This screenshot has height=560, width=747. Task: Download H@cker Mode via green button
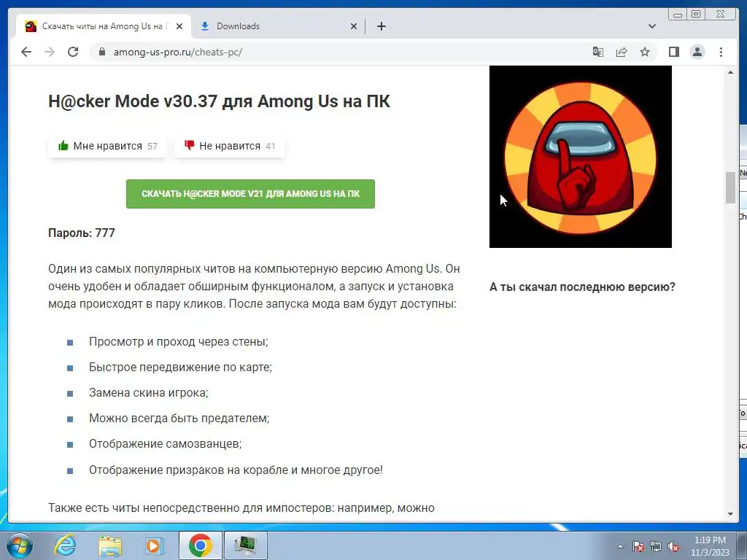pos(251,194)
